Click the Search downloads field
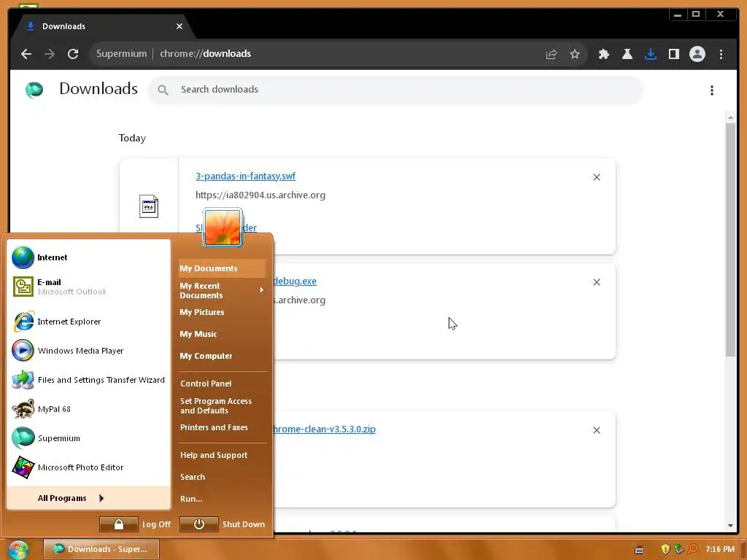 [x=395, y=90]
